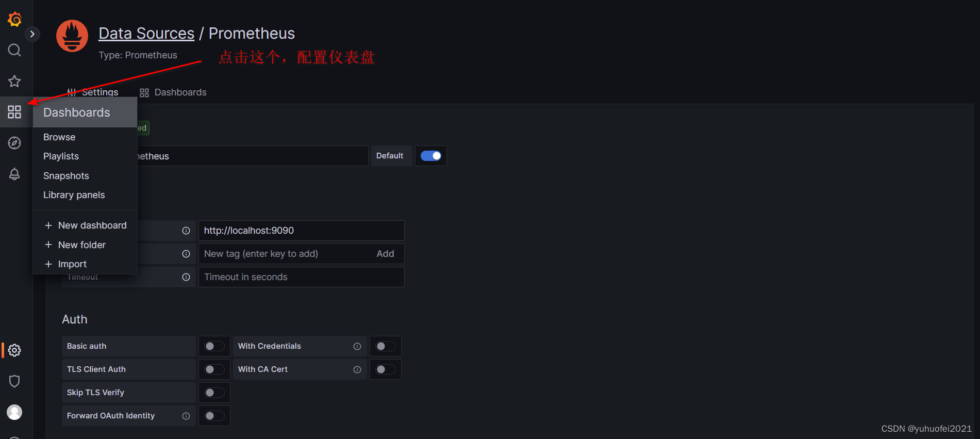This screenshot has height=439, width=980.
Task: Open Explore via the compass icon
Action: (x=14, y=143)
